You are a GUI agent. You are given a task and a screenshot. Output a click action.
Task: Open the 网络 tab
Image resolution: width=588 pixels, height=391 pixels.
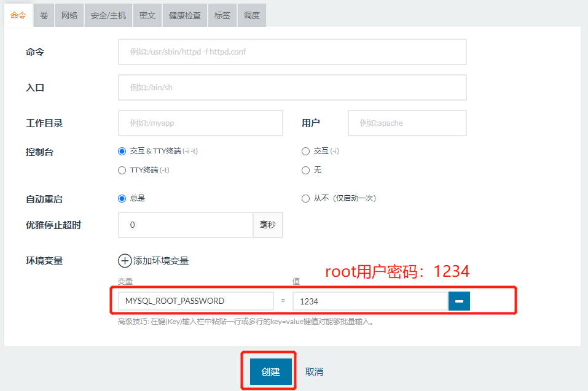click(69, 15)
